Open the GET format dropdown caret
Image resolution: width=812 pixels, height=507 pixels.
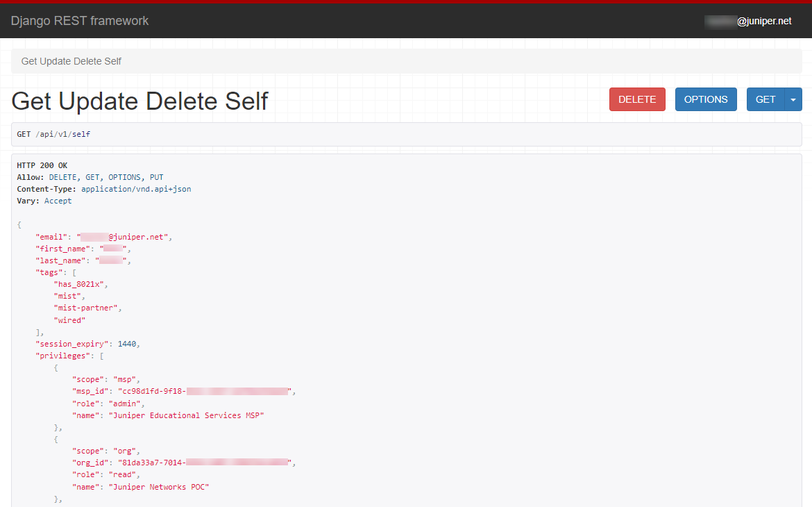(793, 99)
